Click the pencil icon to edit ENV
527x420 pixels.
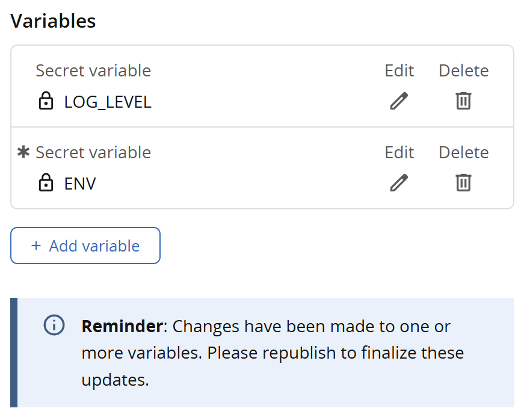point(399,182)
